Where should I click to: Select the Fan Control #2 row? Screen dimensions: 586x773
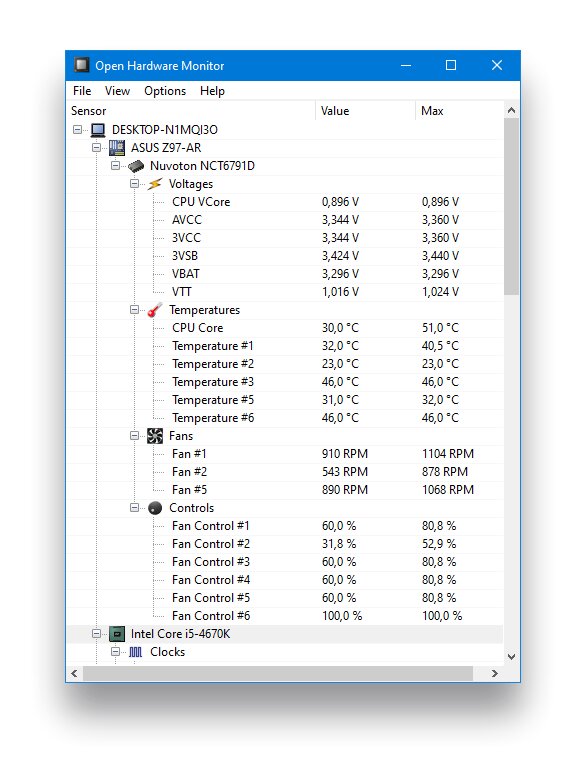[285, 544]
